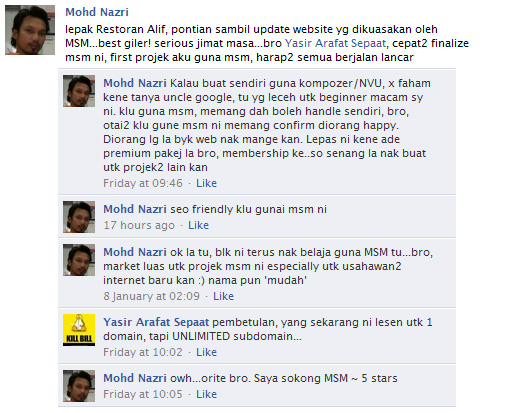Like the comment from 17 hours ago
This screenshot has width=515, height=413.
(x=198, y=225)
